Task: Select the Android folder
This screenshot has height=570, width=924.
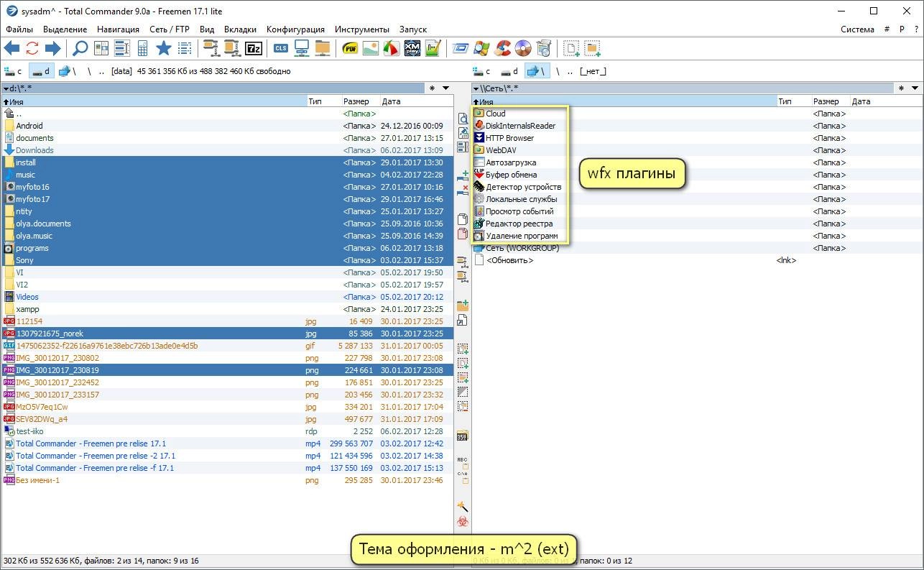Action: (227, 126)
